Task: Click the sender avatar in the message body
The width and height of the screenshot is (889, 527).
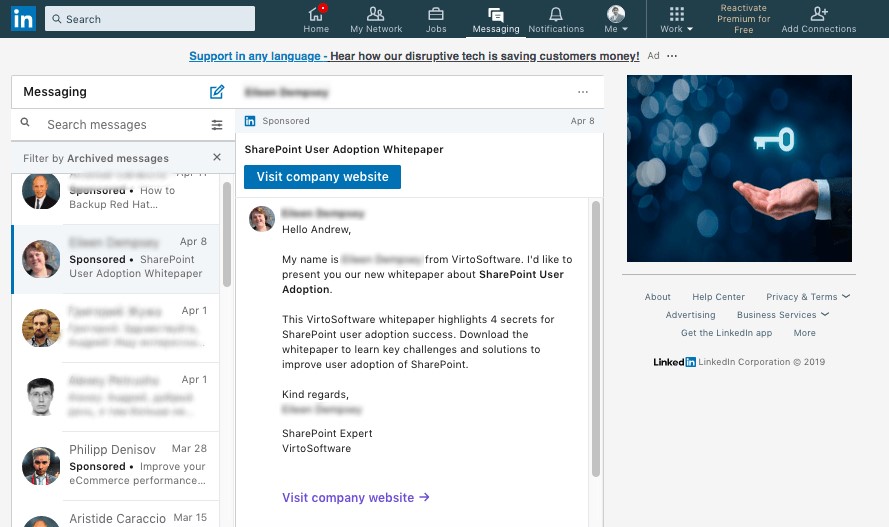Action: coord(262,219)
